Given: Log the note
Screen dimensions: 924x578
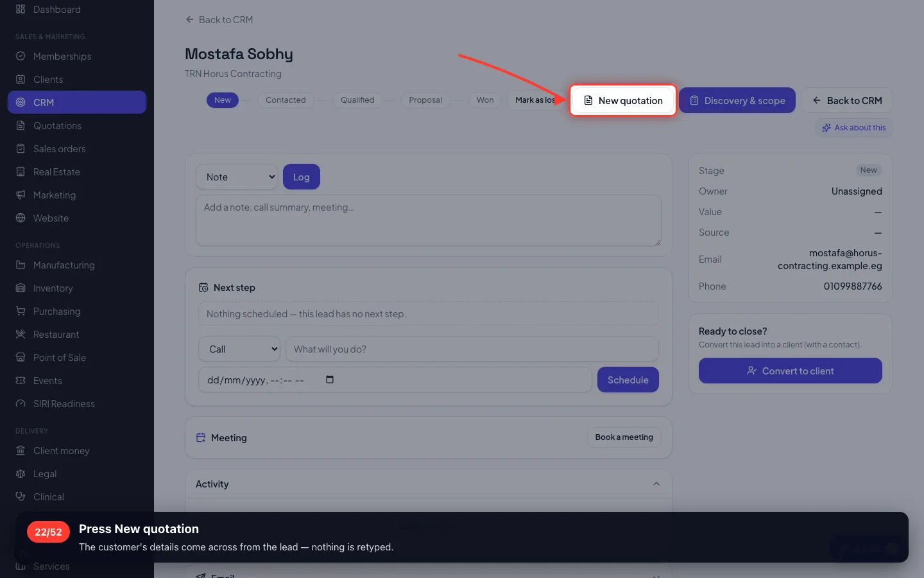Looking at the screenshot, I should tap(302, 177).
